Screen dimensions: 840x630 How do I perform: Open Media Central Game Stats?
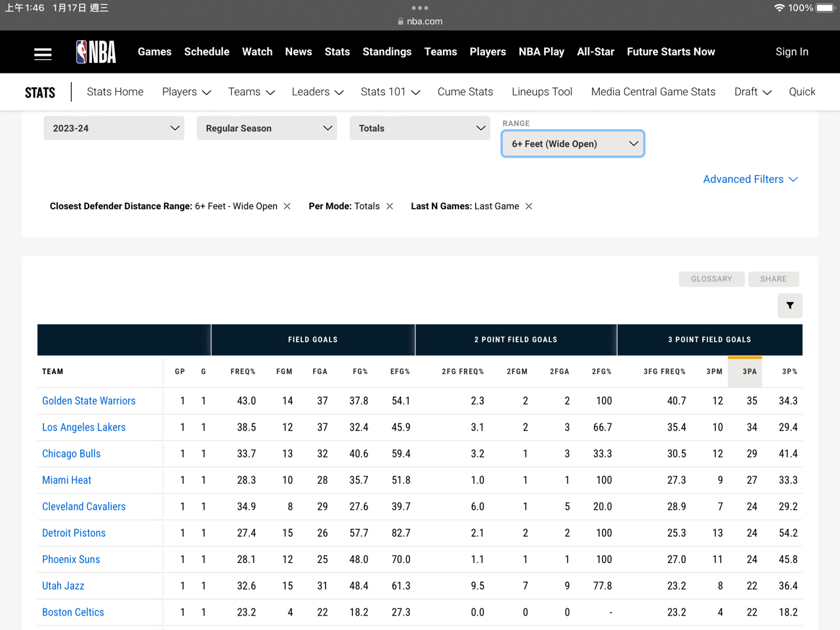pyautogui.click(x=653, y=92)
